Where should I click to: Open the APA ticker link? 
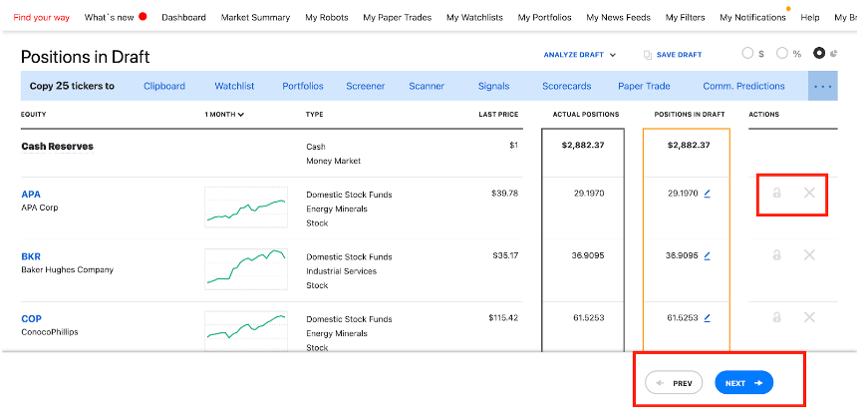tap(31, 195)
